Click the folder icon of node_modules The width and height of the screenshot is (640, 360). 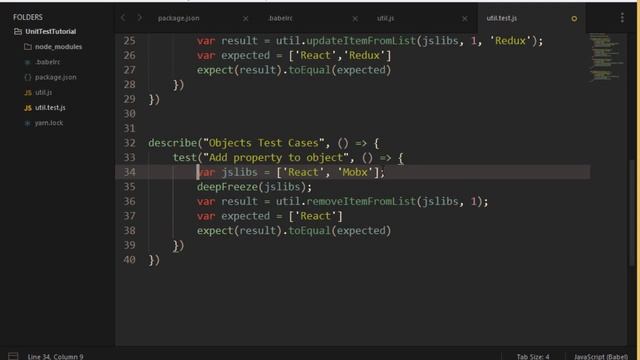pos(28,47)
